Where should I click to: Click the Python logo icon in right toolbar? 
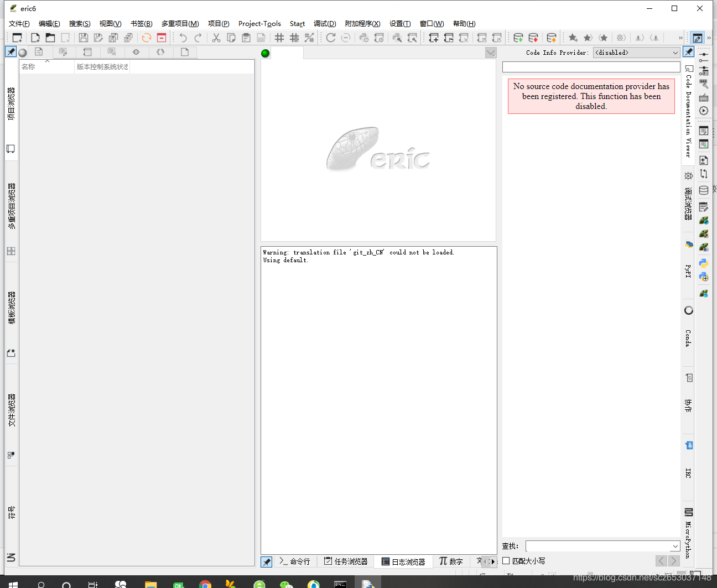(704, 263)
